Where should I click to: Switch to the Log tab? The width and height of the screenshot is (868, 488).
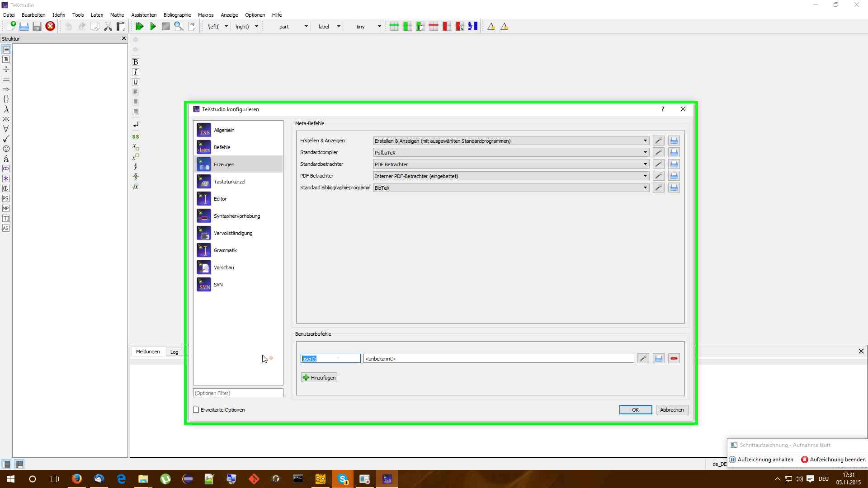(174, 352)
